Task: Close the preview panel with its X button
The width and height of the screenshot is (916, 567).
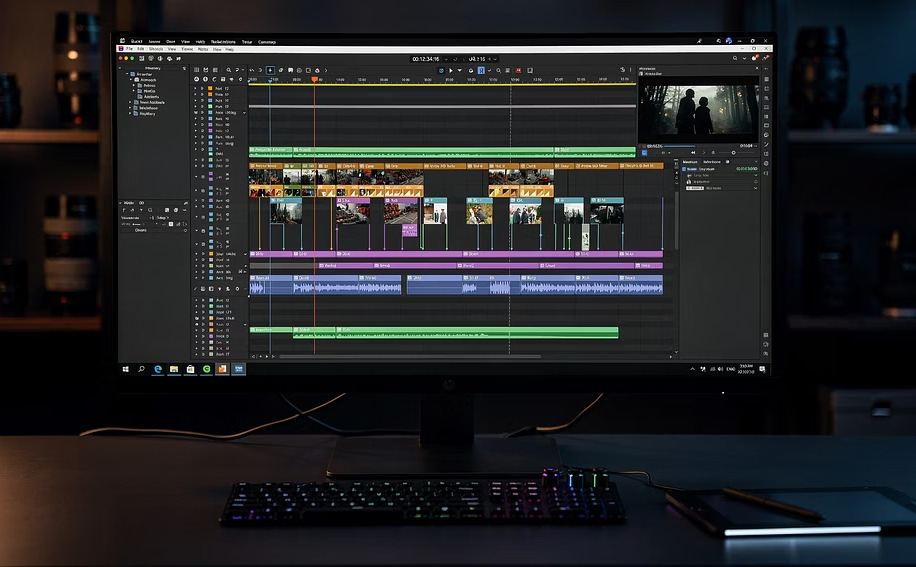Action: (757, 68)
